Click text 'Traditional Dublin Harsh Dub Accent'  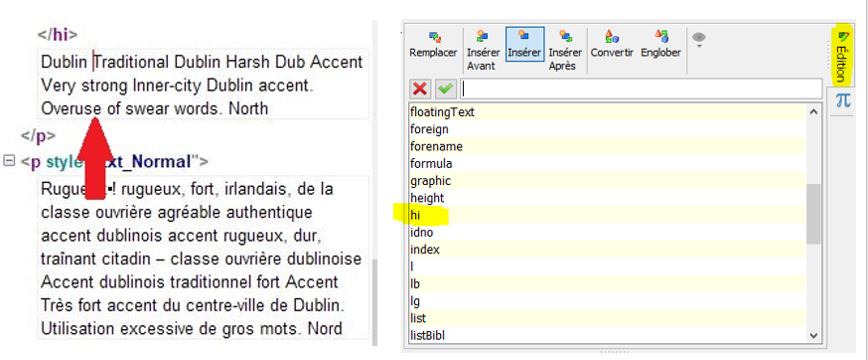(x=229, y=62)
